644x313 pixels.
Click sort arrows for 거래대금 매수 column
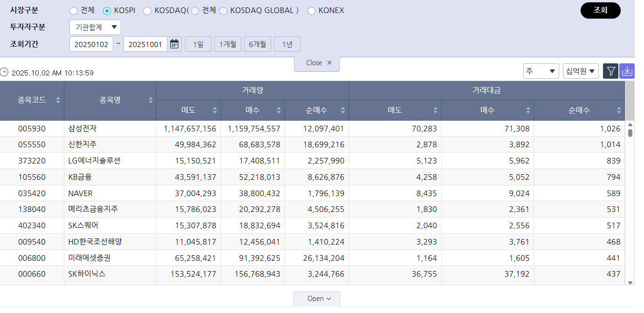coord(528,110)
